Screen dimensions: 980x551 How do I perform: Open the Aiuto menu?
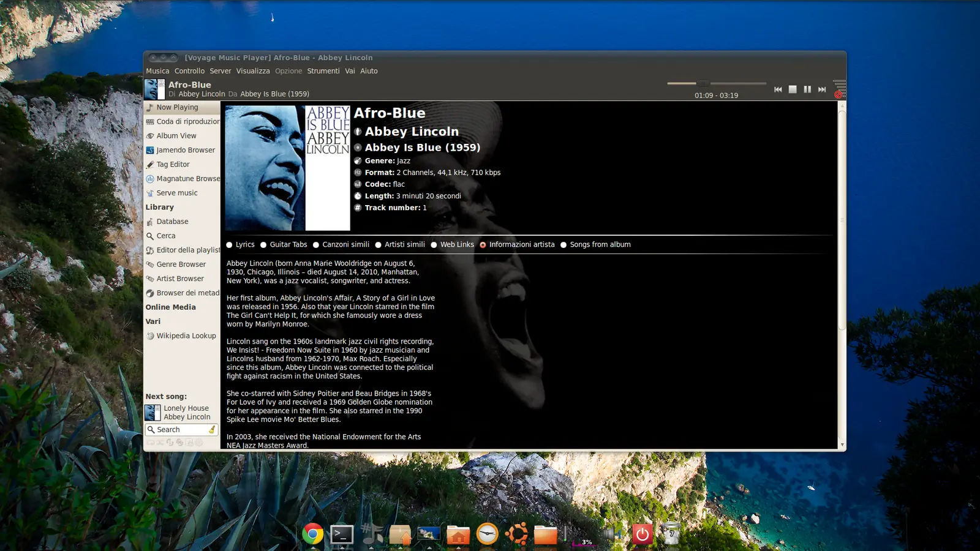click(369, 71)
